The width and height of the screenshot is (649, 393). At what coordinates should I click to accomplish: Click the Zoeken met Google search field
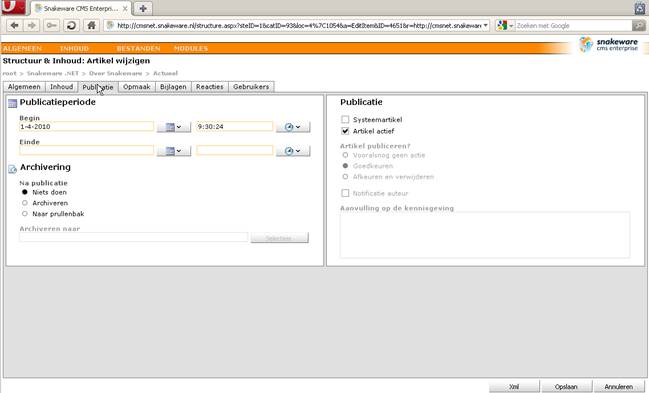[x=573, y=25]
